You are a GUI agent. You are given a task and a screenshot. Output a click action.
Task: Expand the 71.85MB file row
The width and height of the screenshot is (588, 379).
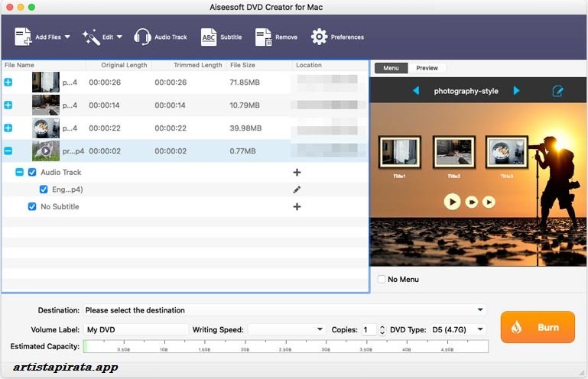pyautogui.click(x=8, y=82)
